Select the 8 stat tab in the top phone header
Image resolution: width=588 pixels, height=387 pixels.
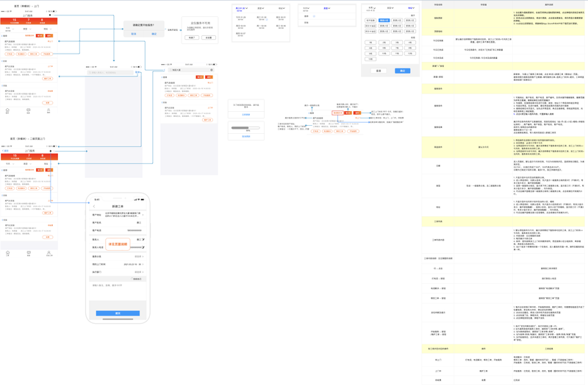42,21
